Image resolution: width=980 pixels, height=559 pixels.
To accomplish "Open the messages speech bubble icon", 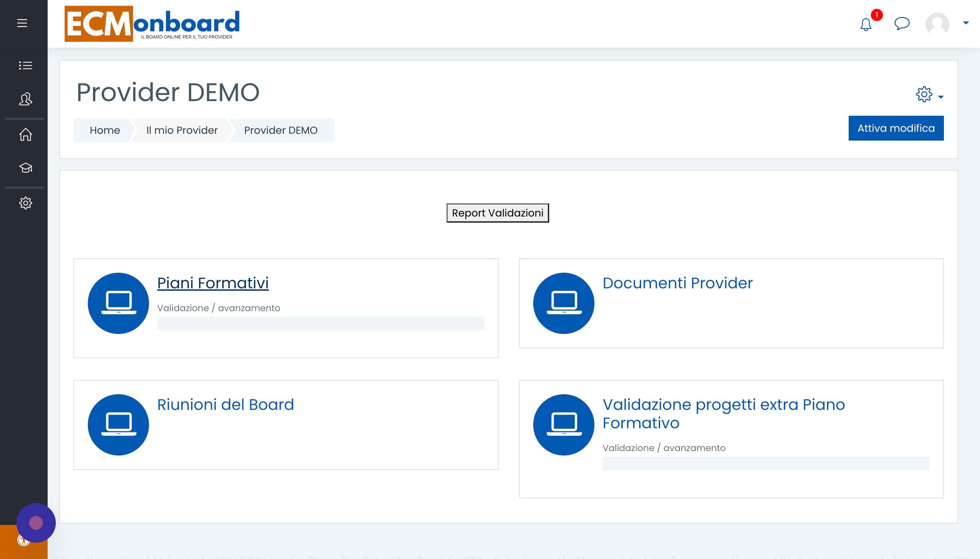I will pyautogui.click(x=902, y=23).
